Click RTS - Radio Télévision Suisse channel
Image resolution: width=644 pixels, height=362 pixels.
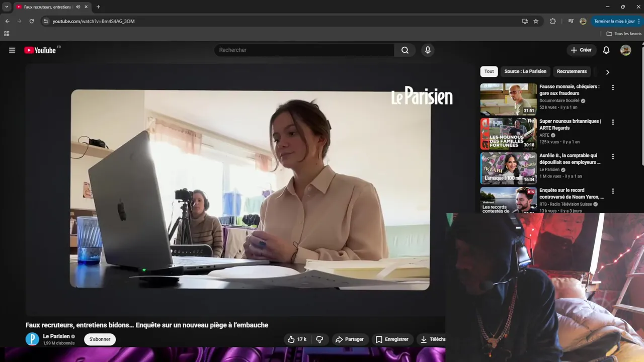click(566, 204)
